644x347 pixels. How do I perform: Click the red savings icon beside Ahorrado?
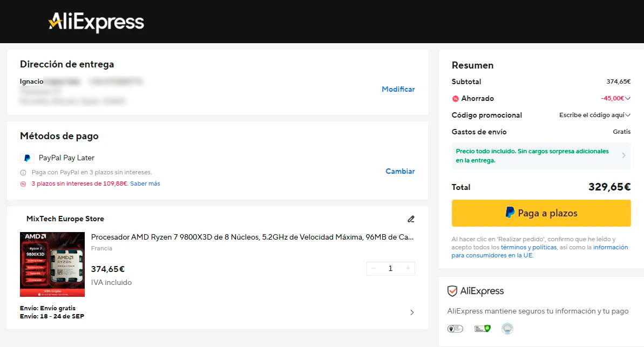click(455, 99)
